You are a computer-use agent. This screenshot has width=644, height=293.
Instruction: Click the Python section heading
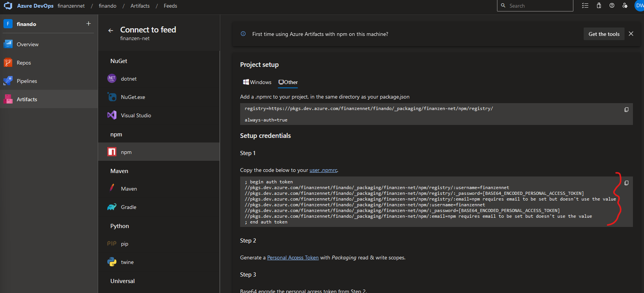(x=119, y=226)
